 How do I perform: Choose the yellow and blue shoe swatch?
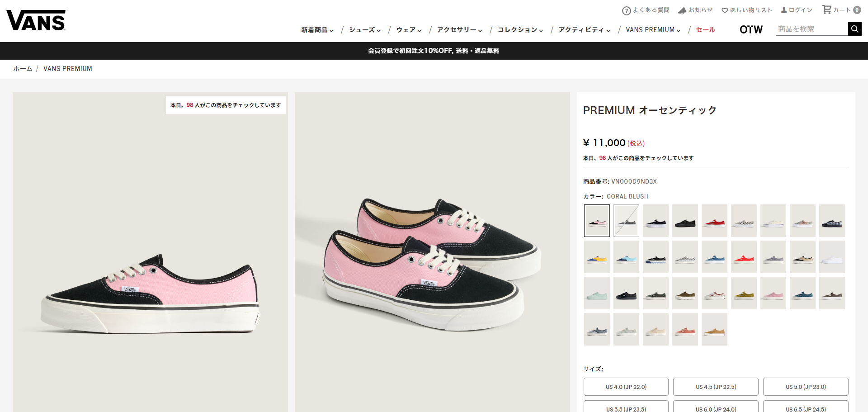[597, 257]
